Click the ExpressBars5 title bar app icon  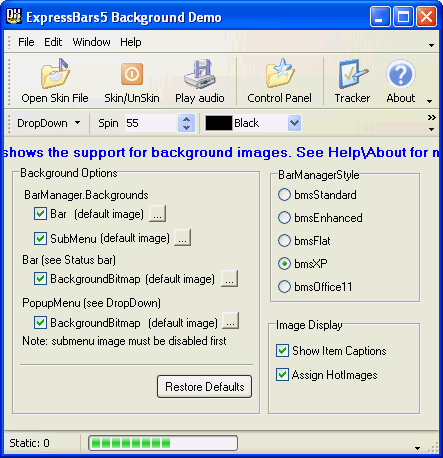[14, 16]
